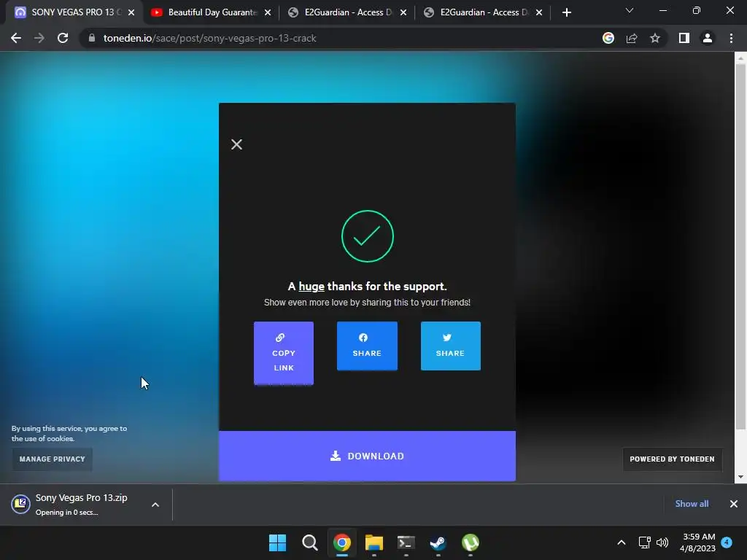Click Show all downloads
Image resolution: width=747 pixels, height=560 pixels.
tap(692, 504)
